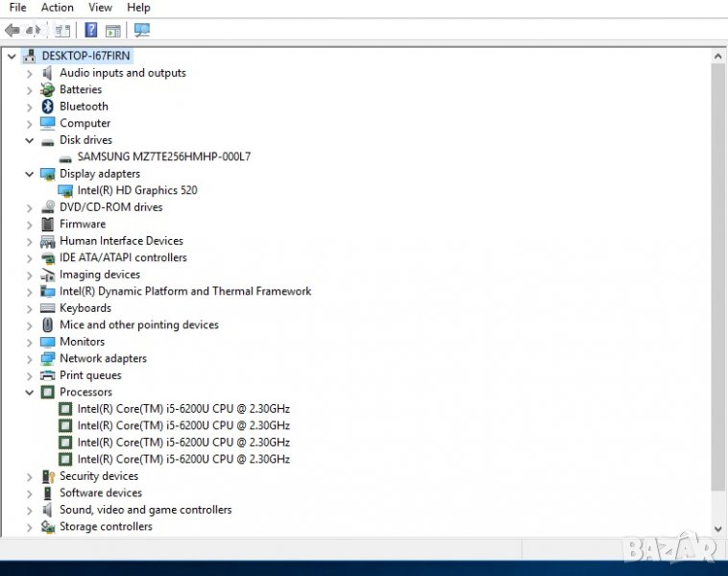Click the Scan for hardware changes icon

(x=142, y=30)
